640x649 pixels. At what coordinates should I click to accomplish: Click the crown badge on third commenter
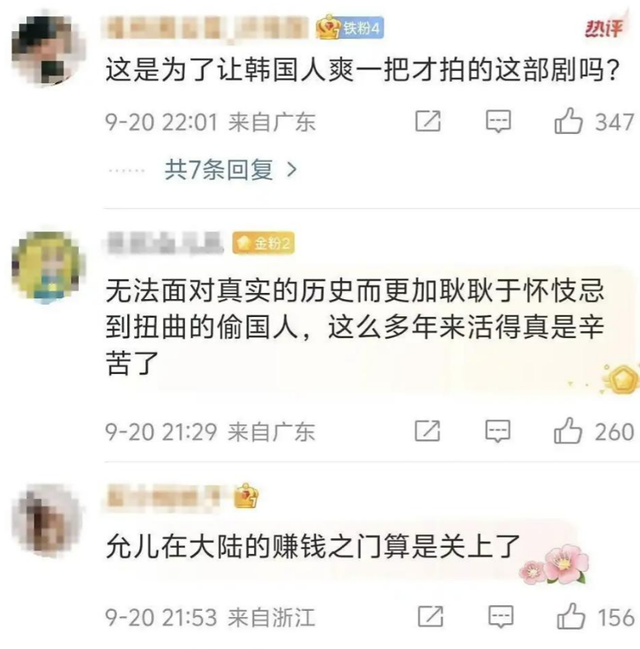tap(246, 495)
